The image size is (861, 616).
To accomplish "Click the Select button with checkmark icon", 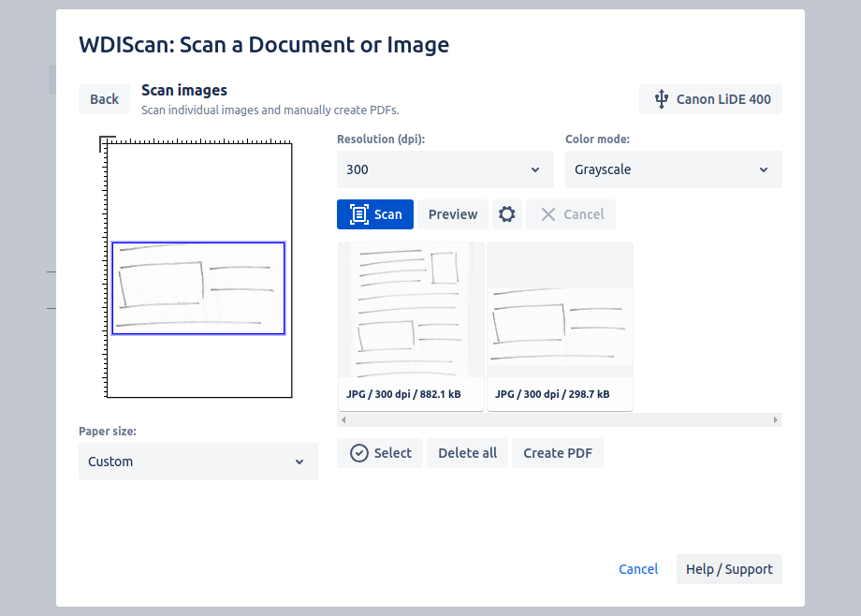I will click(x=380, y=453).
